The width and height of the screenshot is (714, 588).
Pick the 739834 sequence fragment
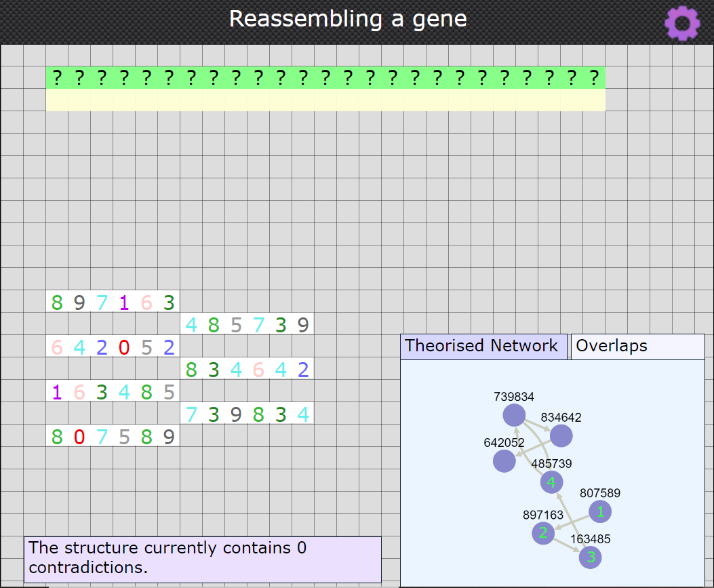coord(247,414)
